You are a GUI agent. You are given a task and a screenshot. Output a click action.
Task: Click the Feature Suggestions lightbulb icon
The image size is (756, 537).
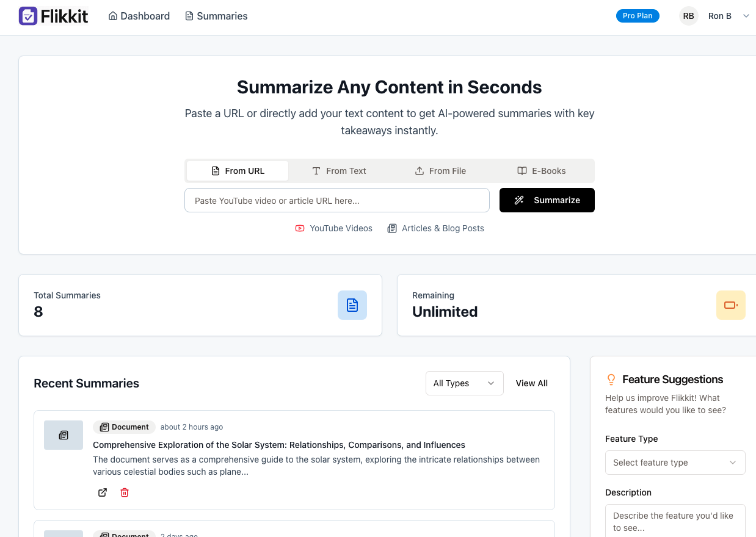(x=611, y=380)
